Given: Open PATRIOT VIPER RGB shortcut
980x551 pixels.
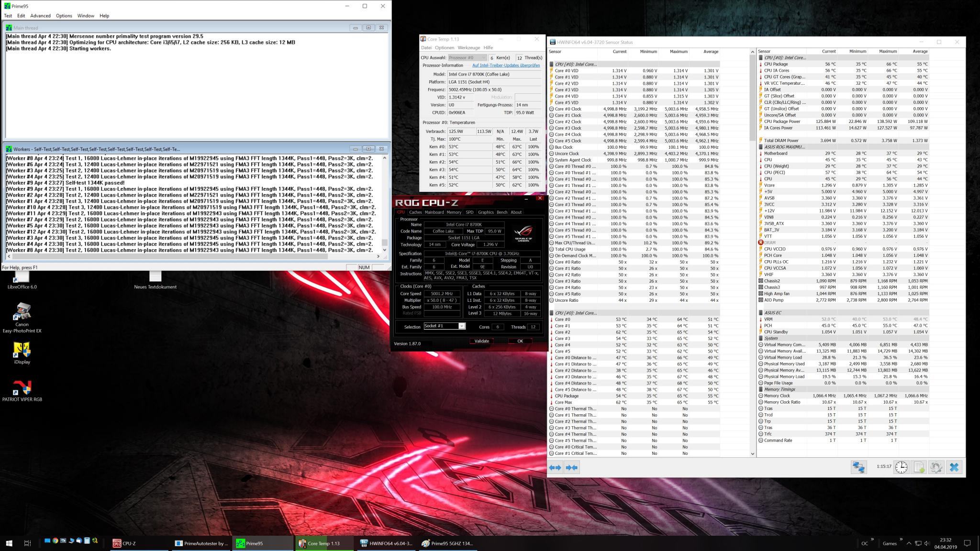Looking at the screenshot, I should (x=22, y=391).
